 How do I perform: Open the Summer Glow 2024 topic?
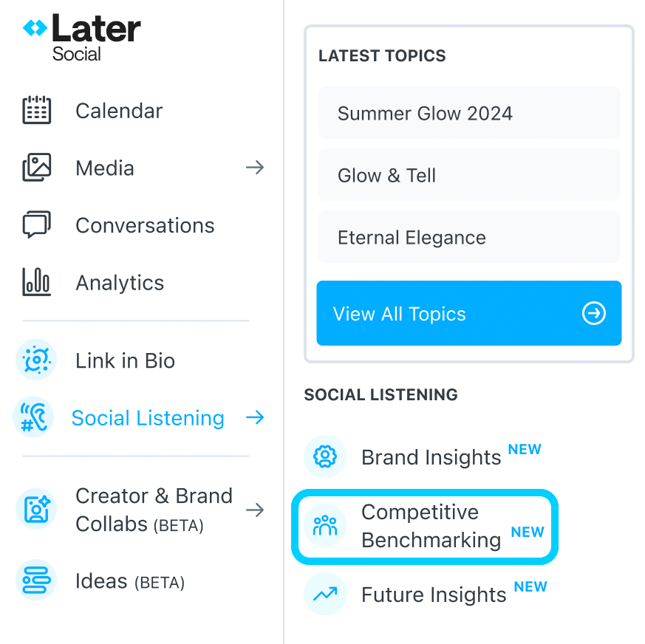469,113
